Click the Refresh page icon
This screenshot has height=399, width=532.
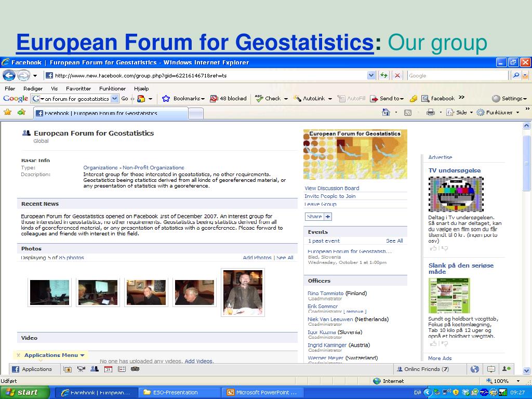pos(384,75)
